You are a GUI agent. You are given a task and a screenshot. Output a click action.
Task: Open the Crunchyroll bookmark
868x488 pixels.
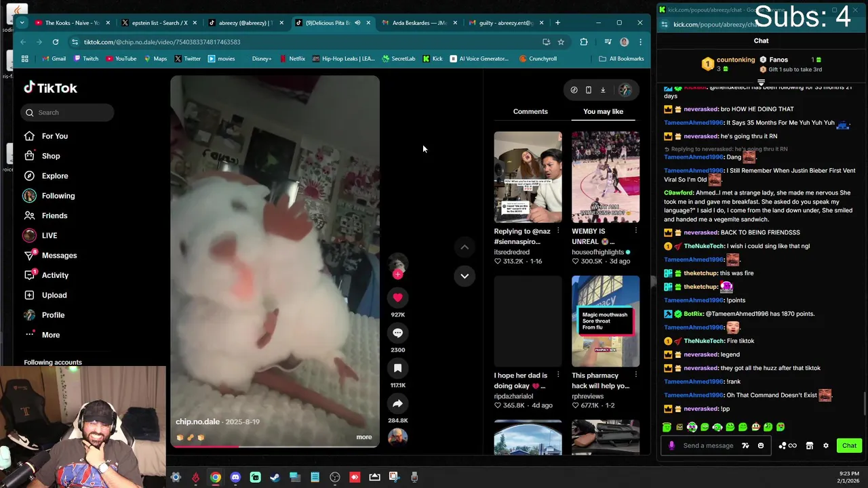[538, 59]
